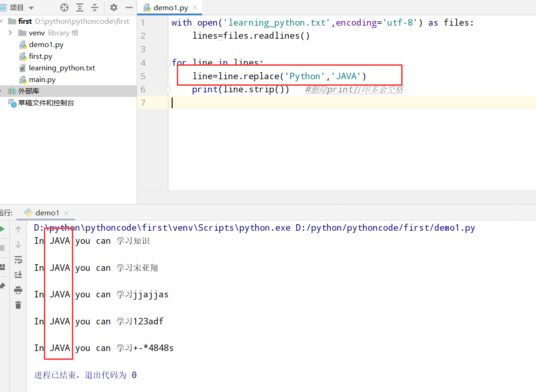Click the venv folder row
Image resolution: width=536 pixels, height=392 pixels.
(69, 33)
